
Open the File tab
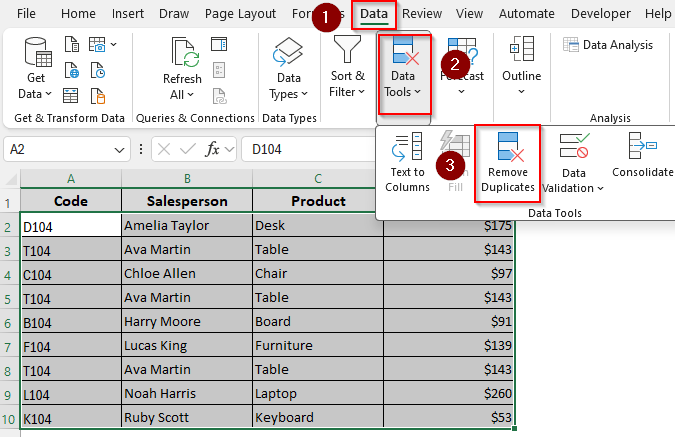click(x=26, y=13)
